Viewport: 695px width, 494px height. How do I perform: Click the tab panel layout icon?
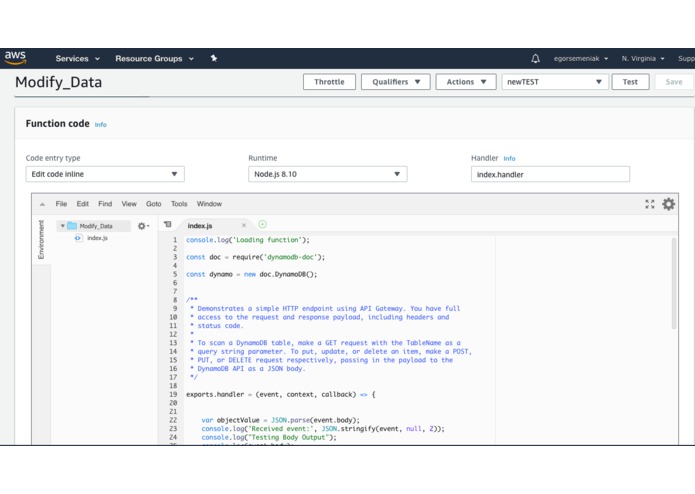[x=168, y=225]
